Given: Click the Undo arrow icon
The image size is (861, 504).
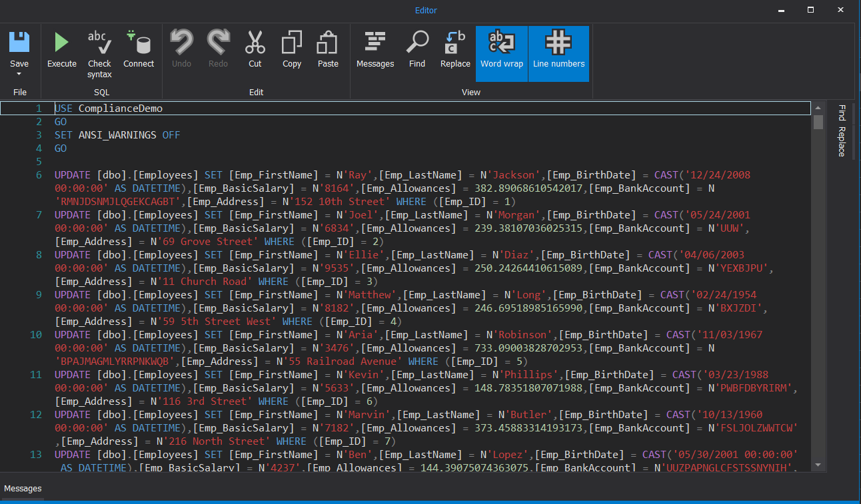Looking at the screenshot, I should 181,43.
